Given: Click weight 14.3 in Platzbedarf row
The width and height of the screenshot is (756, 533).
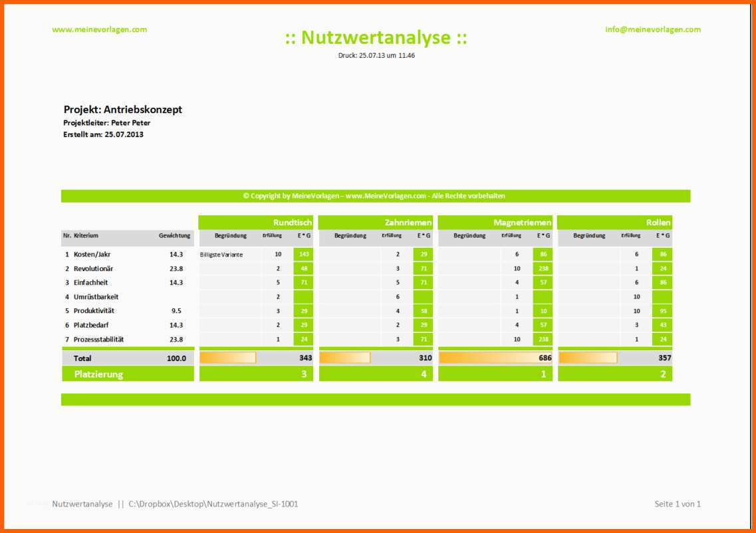Looking at the screenshot, I should point(176,325).
